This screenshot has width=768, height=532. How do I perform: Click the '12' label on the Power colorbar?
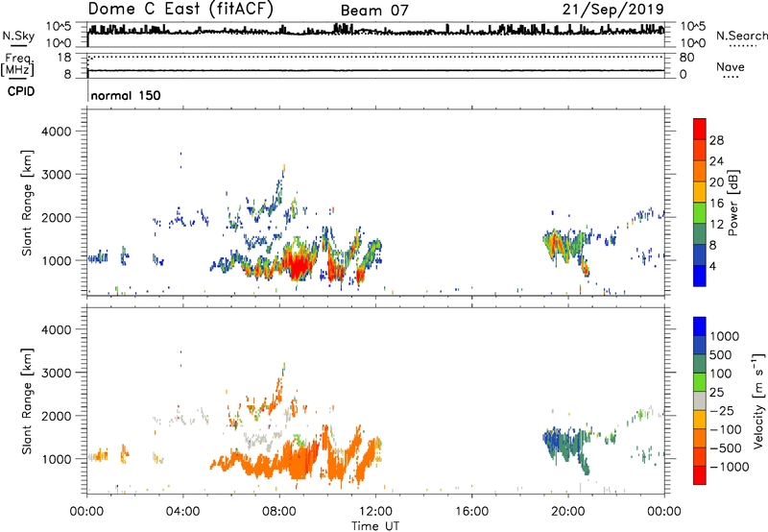716,225
